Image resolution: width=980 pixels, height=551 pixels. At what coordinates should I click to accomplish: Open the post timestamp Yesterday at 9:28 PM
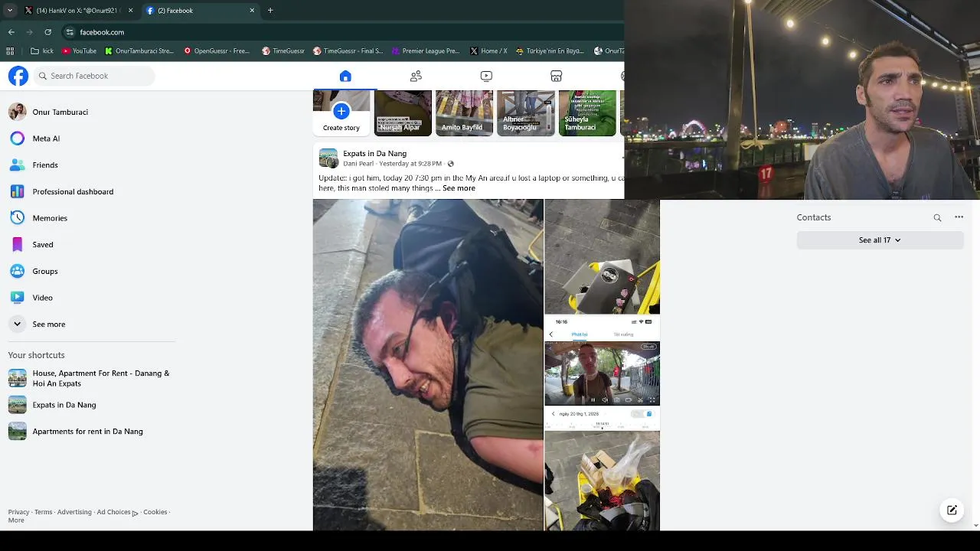[x=410, y=164]
